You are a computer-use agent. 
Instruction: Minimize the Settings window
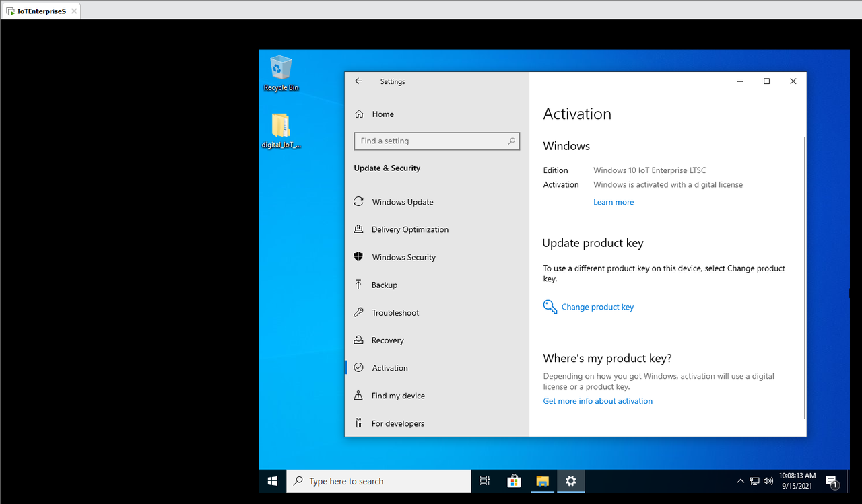pyautogui.click(x=740, y=81)
